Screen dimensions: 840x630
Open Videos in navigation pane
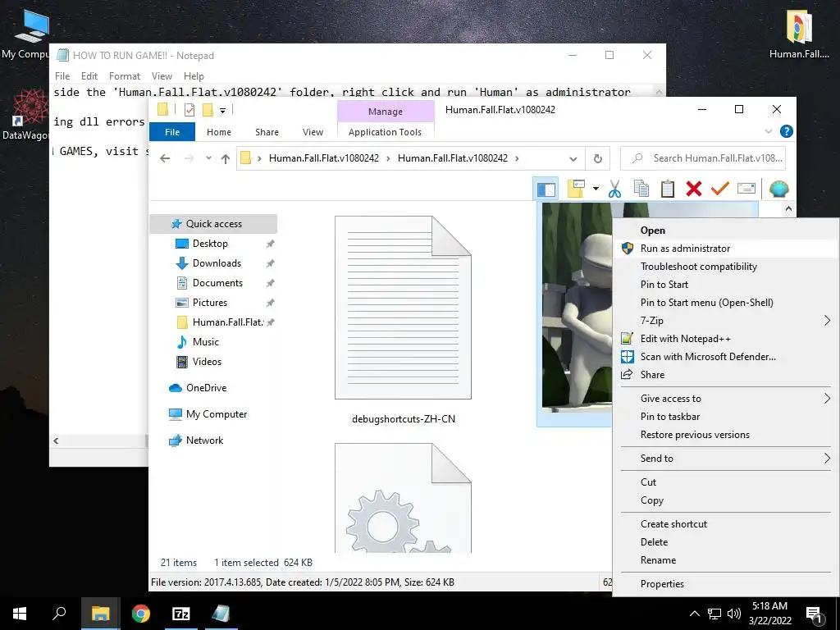(x=207, y=362)
